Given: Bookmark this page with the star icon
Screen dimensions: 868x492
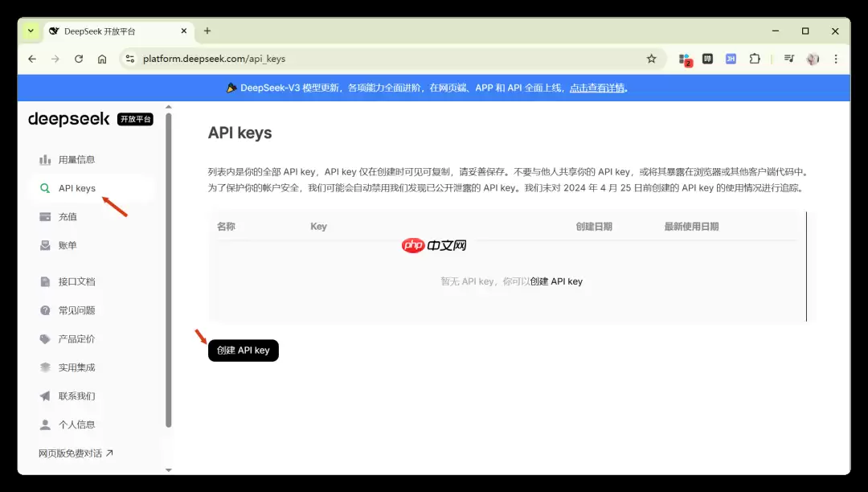Looking at the screenshot, I should [652, 59].
